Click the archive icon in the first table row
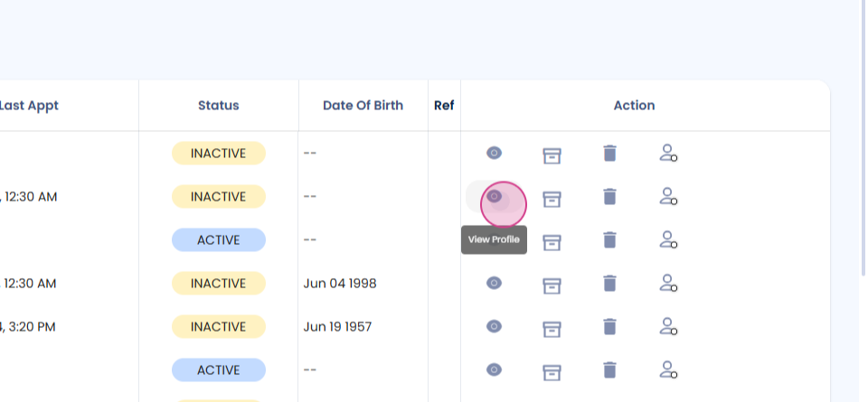 (x=552, y=154)
